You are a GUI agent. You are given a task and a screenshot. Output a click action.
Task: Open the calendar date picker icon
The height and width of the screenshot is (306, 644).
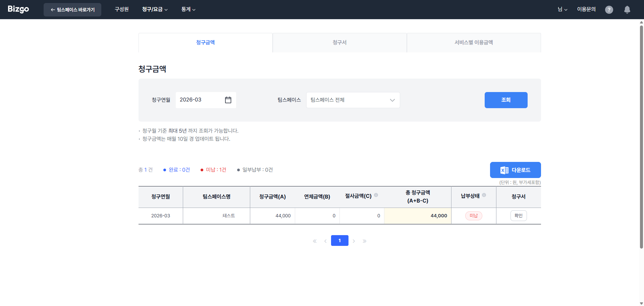pos(228,100)
